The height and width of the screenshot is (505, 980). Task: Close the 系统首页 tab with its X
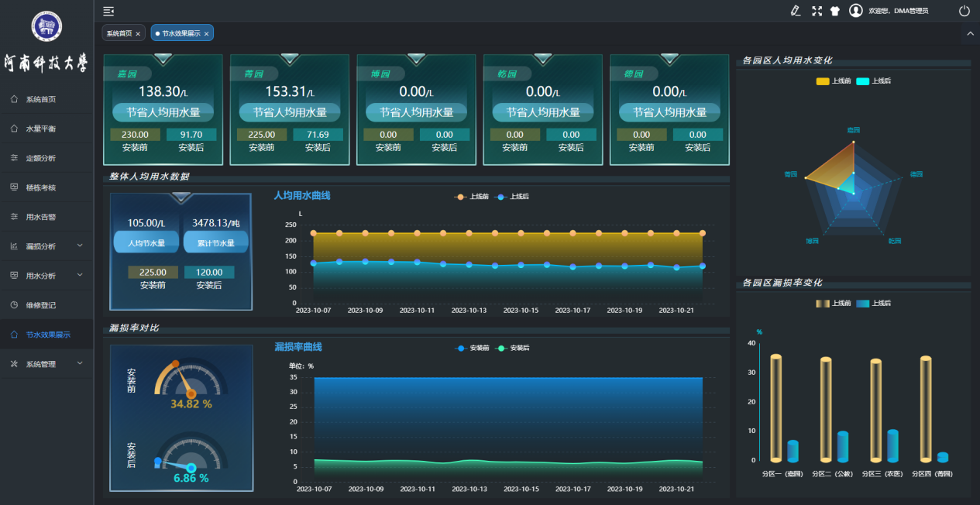pyautogui.click(x=138, y=34)
